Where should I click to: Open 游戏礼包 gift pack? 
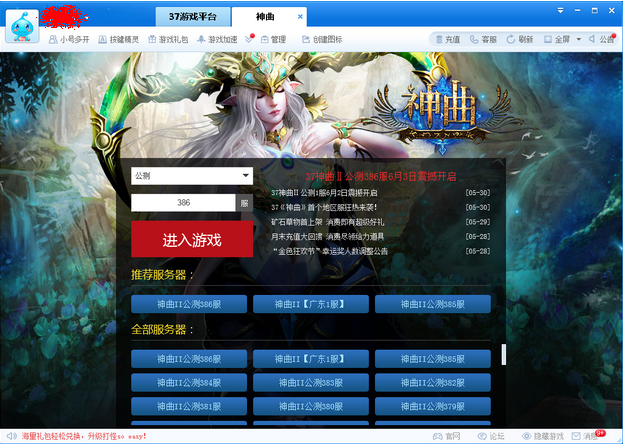click(x=168, y=39)
